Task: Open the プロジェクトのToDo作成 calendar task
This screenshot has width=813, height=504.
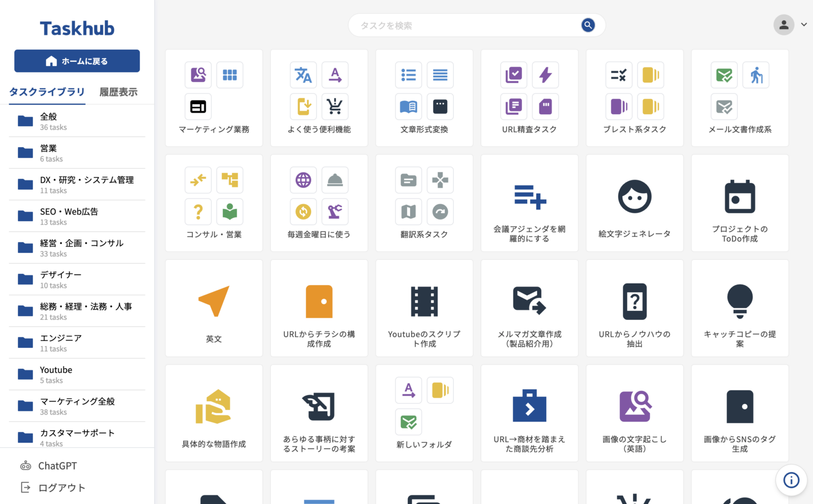Action: (x=739, y=203)
